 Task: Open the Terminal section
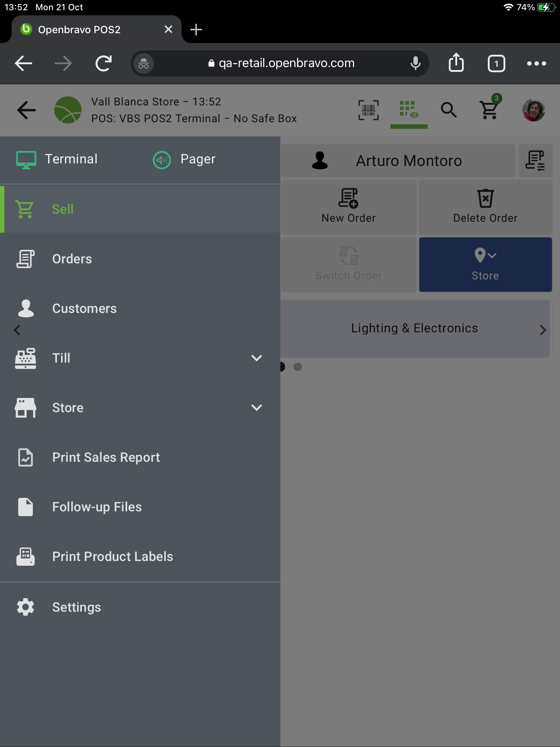(x=58, y=159)
